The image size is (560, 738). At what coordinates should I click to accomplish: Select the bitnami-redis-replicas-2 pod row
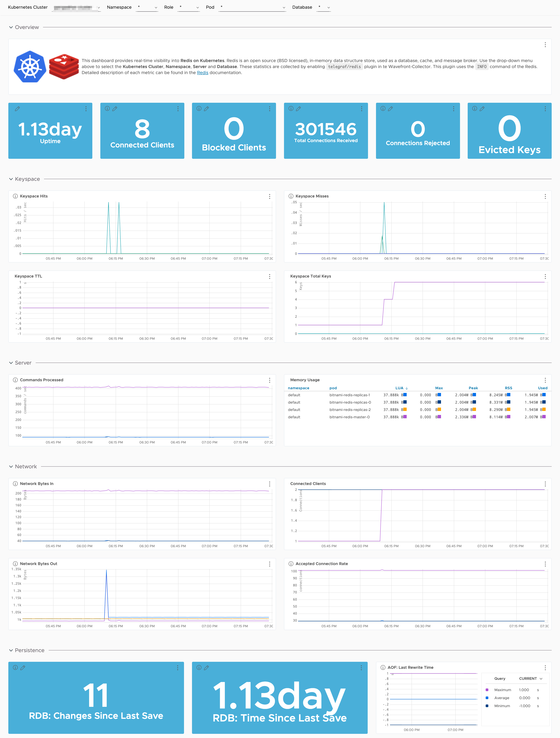click(x=417, y=410)
